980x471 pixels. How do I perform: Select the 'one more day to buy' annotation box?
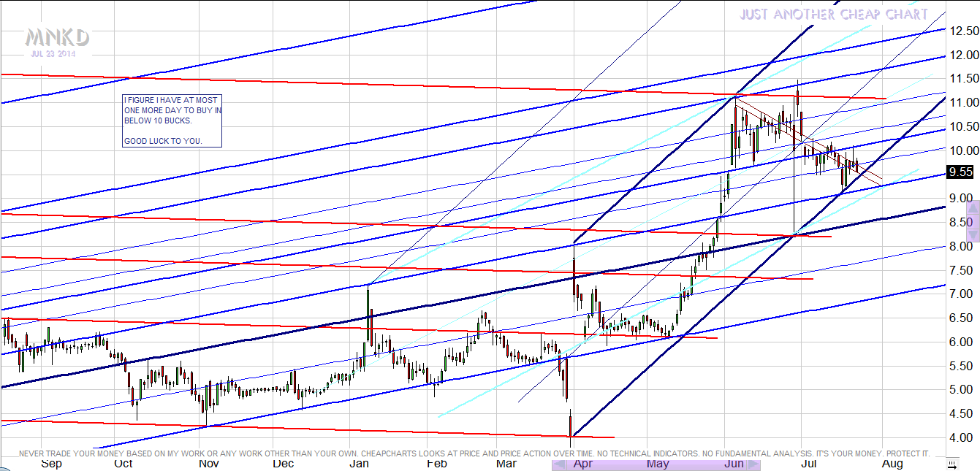(x=172, y=120)
